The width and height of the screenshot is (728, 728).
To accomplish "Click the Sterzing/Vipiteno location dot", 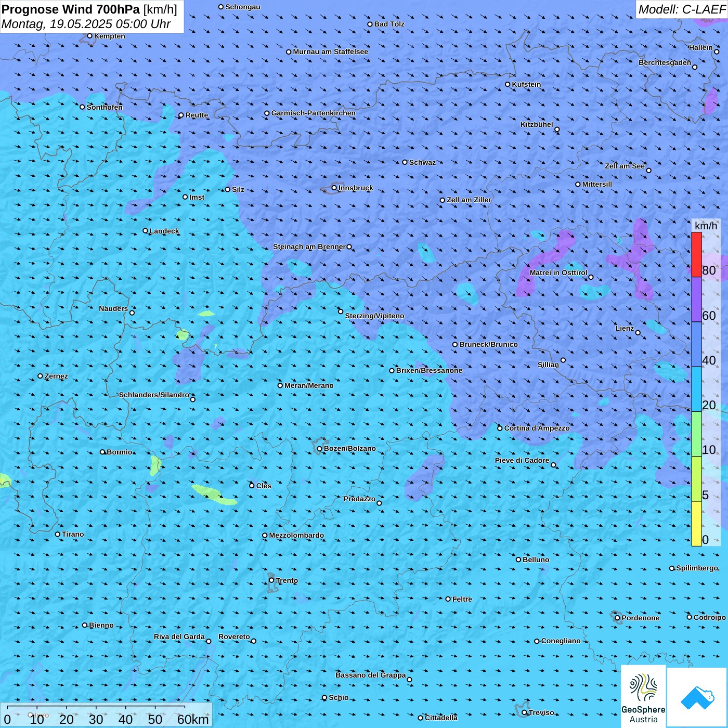I will [341, 311].
